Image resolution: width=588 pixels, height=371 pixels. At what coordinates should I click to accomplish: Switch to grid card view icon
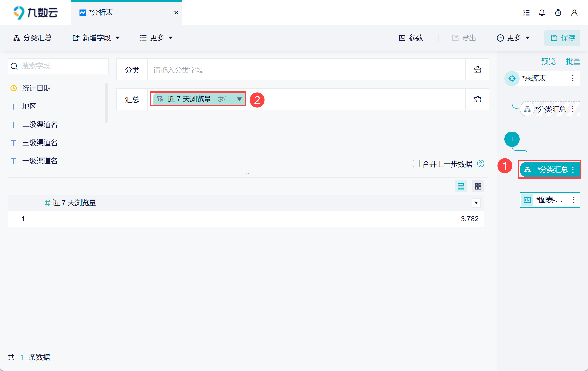pos(478,187)
